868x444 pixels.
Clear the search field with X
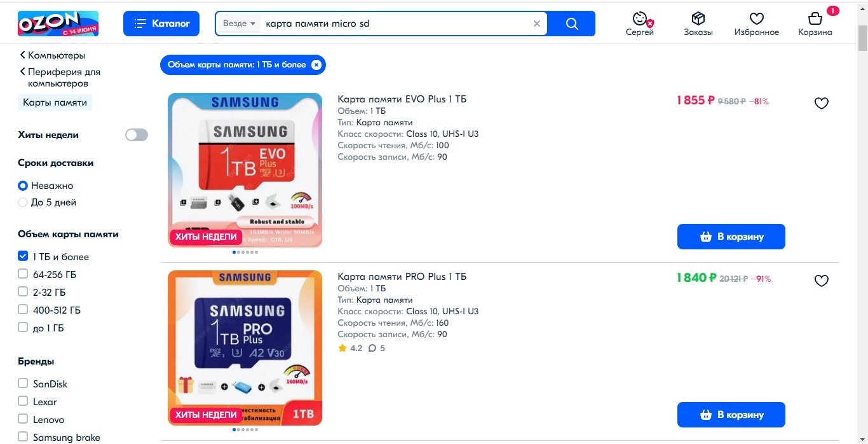coord(537,24)
